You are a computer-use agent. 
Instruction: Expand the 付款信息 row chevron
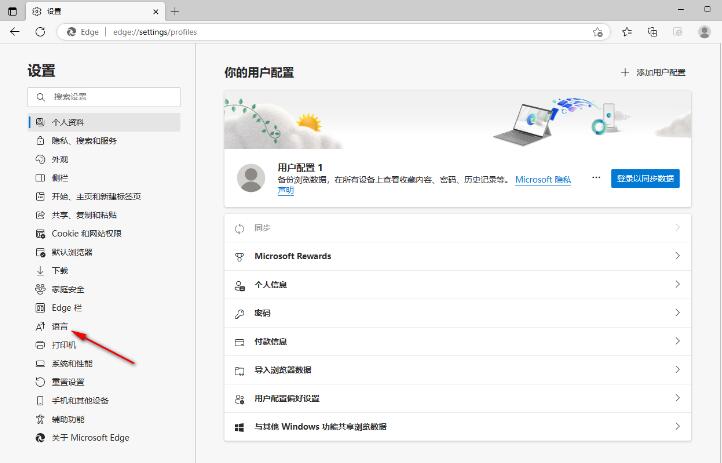[x=677, y=341]
